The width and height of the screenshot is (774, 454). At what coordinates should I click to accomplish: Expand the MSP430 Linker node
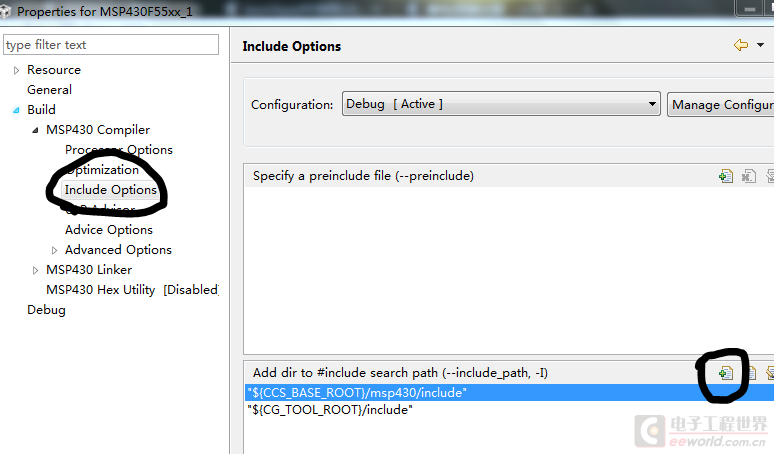(35, 270)
